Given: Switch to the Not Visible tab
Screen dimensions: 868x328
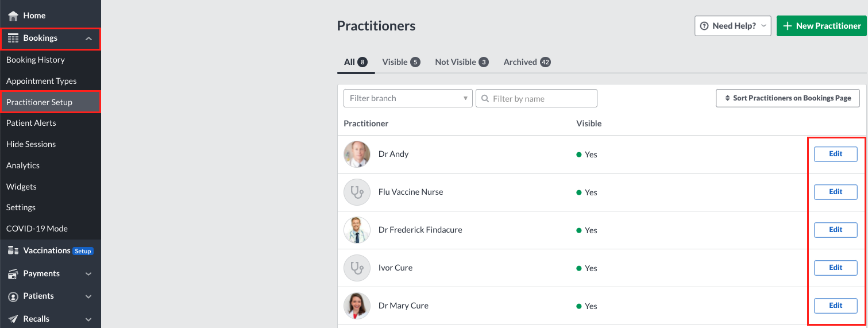Looking at the screenshot, I should click(462, 62).
